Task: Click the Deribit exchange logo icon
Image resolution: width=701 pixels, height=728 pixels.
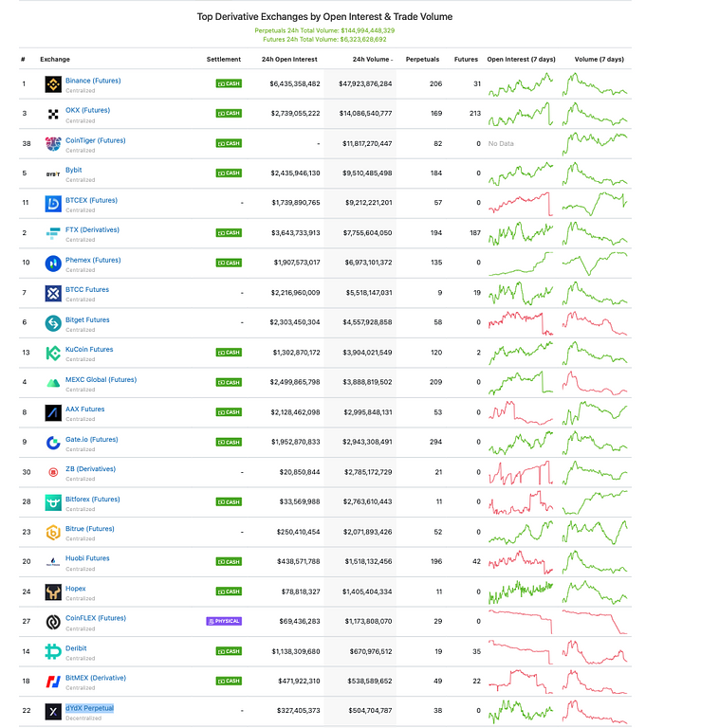Action: [53, 652]
